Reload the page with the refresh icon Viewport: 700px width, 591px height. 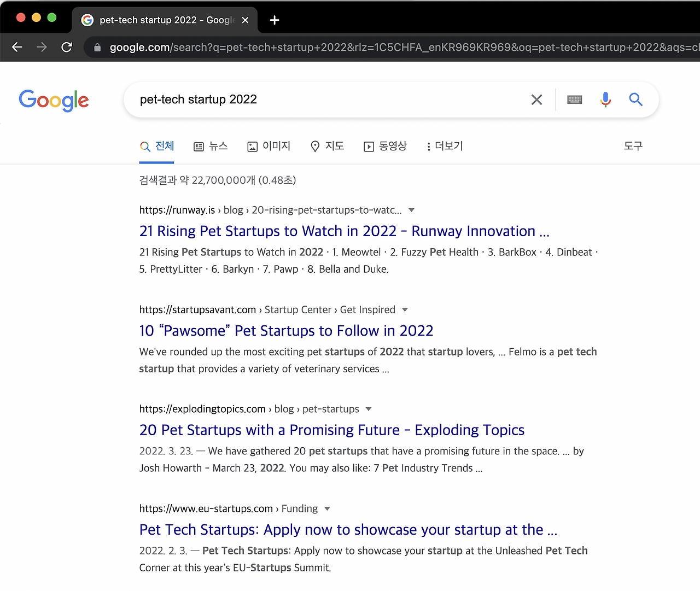point(67,48)
